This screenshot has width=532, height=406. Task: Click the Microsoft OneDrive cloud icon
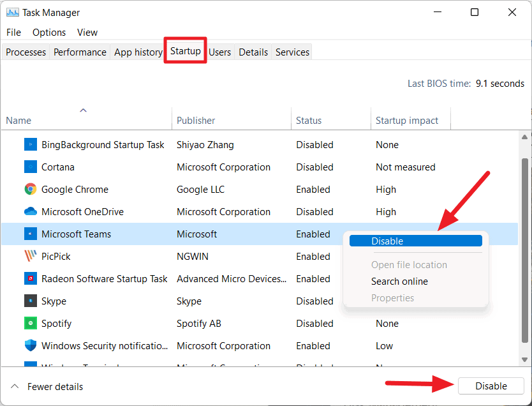click(x=30, y=211)
